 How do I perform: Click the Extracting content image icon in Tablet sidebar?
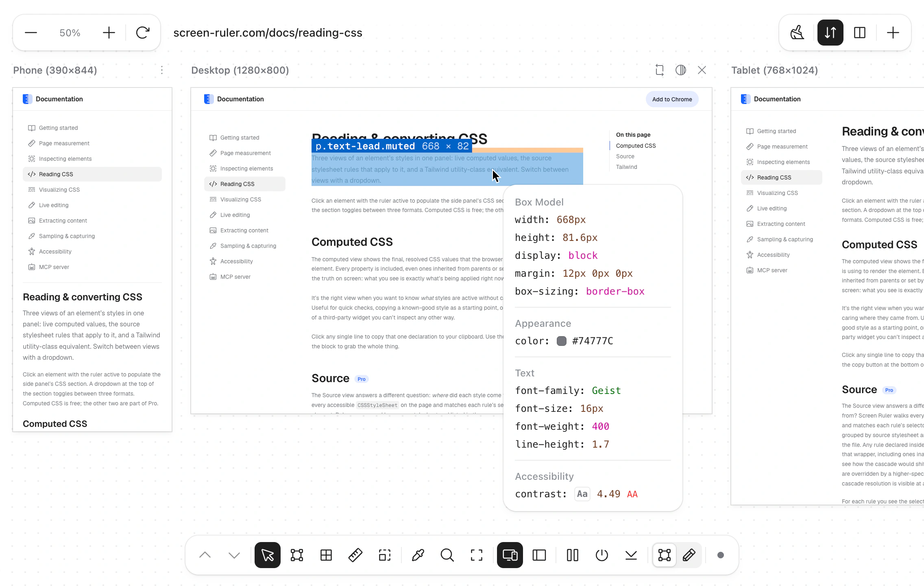pyautogui.click(x=750, y=224)
